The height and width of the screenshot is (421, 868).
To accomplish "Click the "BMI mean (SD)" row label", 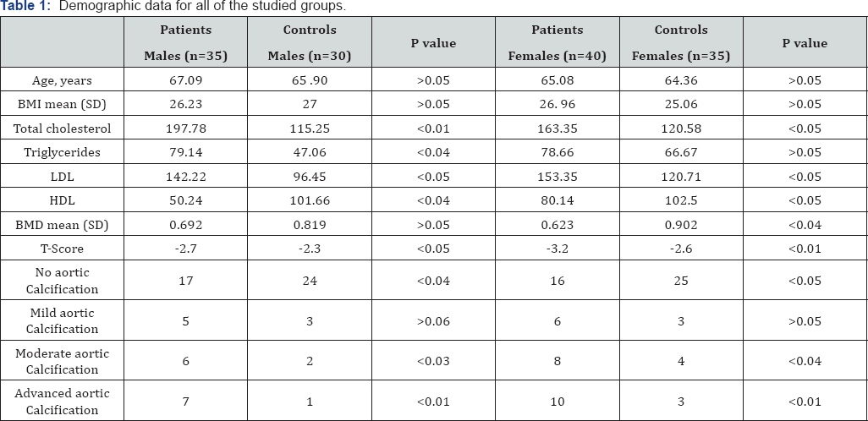I will (62, 105).
